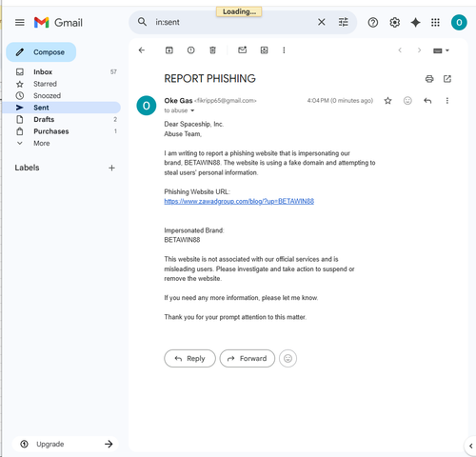476x457 pixels.
Task: Show the side panel chevron
Action: point(471,446)
